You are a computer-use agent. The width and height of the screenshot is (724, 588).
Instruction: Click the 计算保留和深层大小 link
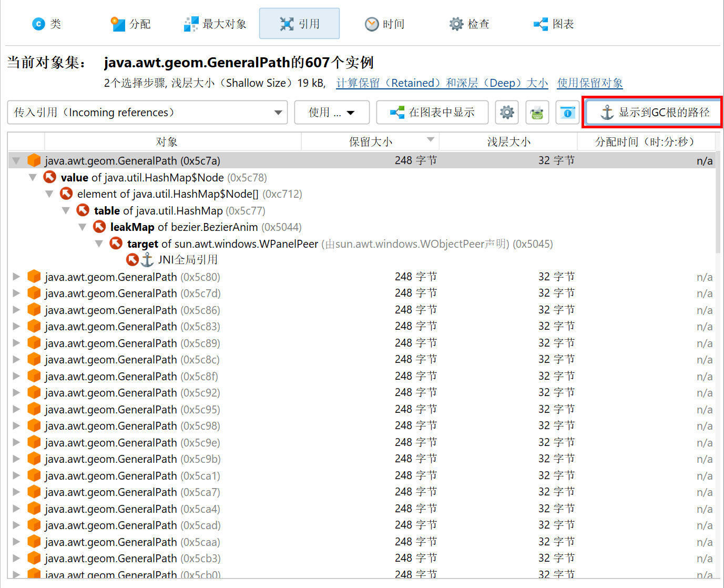point(442,83)
